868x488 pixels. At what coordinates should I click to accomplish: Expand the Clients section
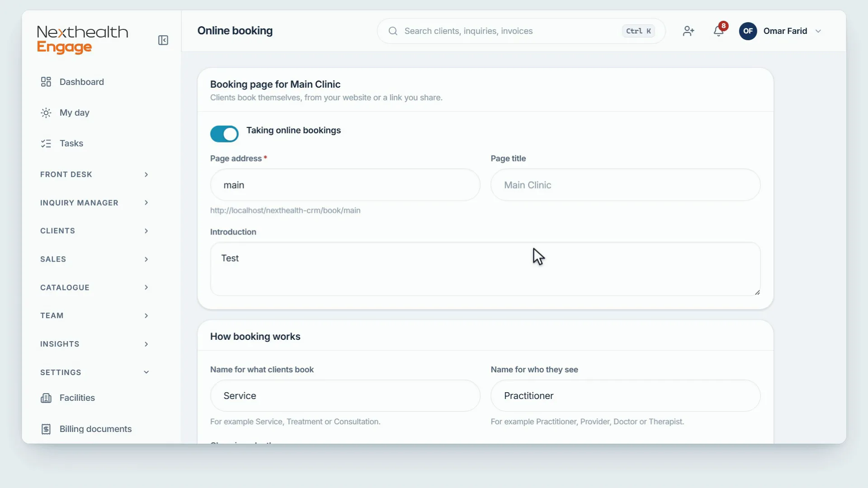pyautogui.click(x=94, y=231)
